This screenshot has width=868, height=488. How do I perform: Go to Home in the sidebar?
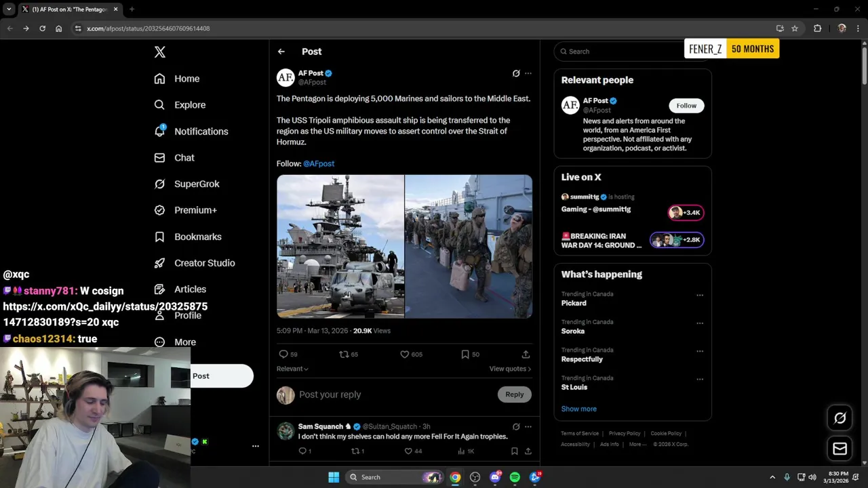[x=176, y=79]
